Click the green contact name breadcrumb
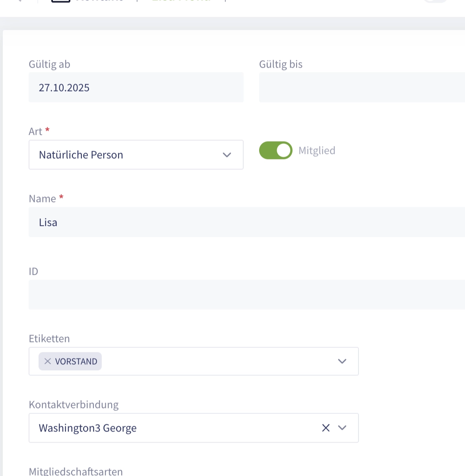465x476 pixels. (181, 1)
